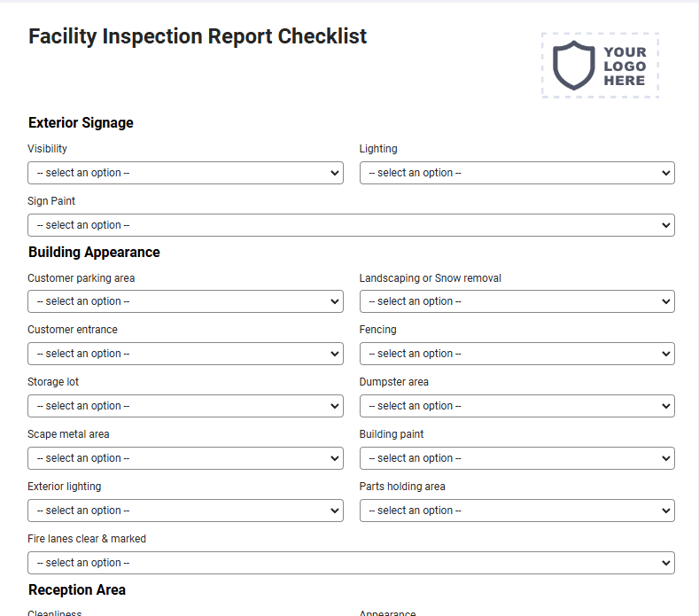
Task: Expand the Building paint dropdown
Action: pyautogui.click(x=517, y=458)
